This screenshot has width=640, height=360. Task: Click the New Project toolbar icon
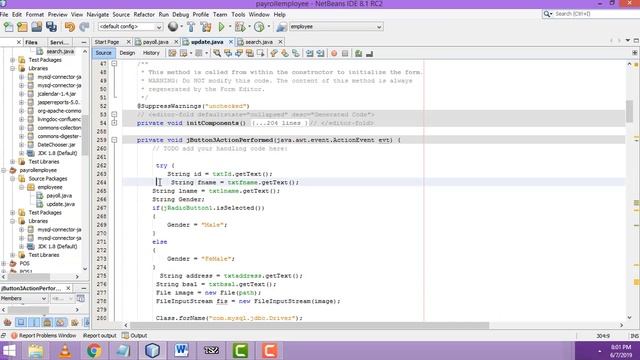(x=22, y=27)
